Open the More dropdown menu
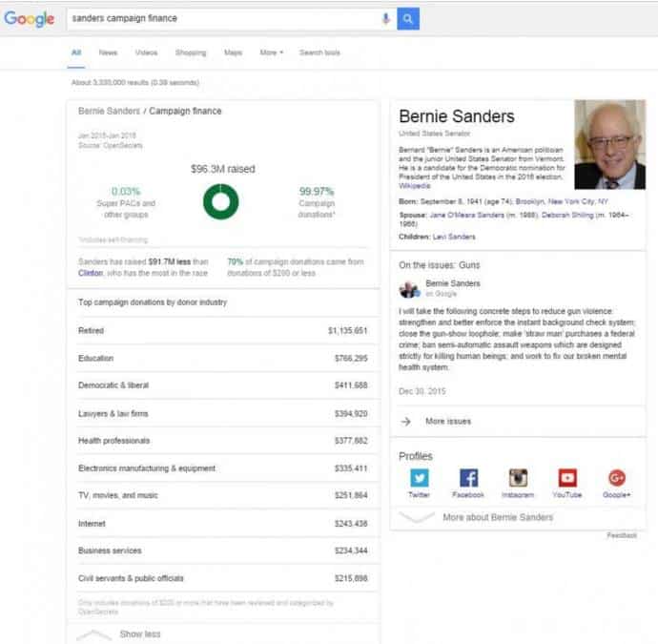 click(272, 52)
